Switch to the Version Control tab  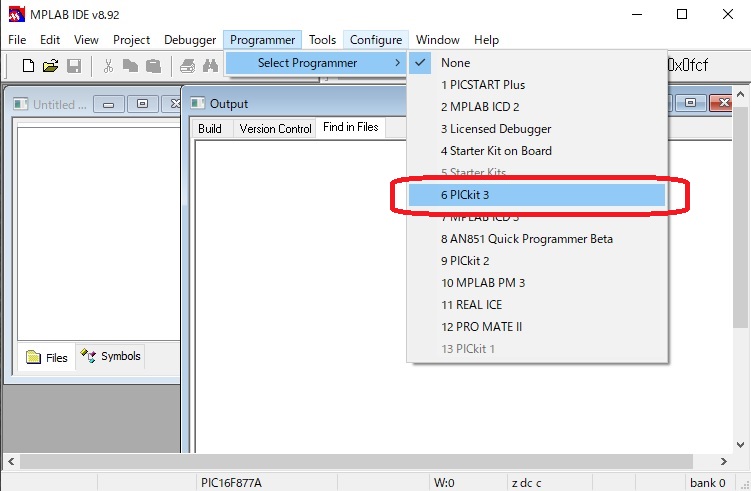point(275,129)
